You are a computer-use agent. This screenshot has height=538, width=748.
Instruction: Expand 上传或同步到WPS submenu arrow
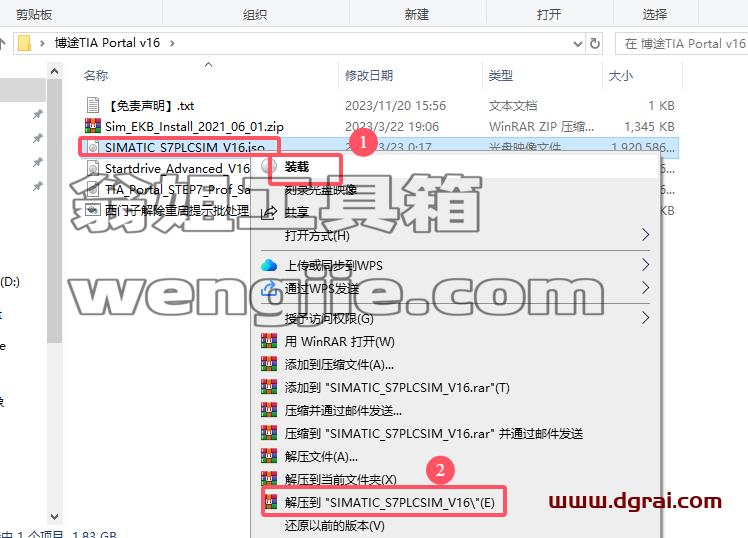click(645, 265)
